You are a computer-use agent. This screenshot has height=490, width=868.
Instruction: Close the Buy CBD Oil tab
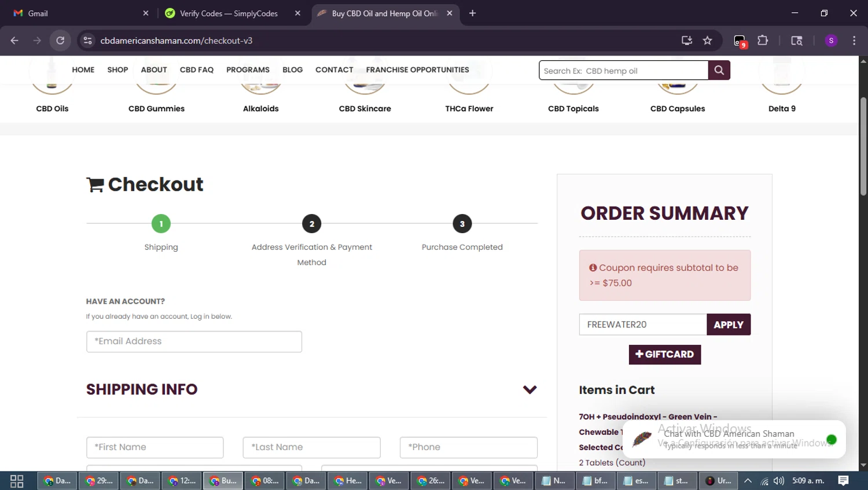tap(450, 13)
